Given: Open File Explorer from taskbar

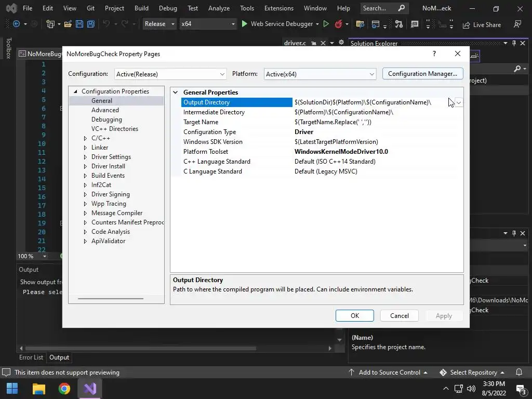Looking at the screenshot, I should [x=38, y=389].
